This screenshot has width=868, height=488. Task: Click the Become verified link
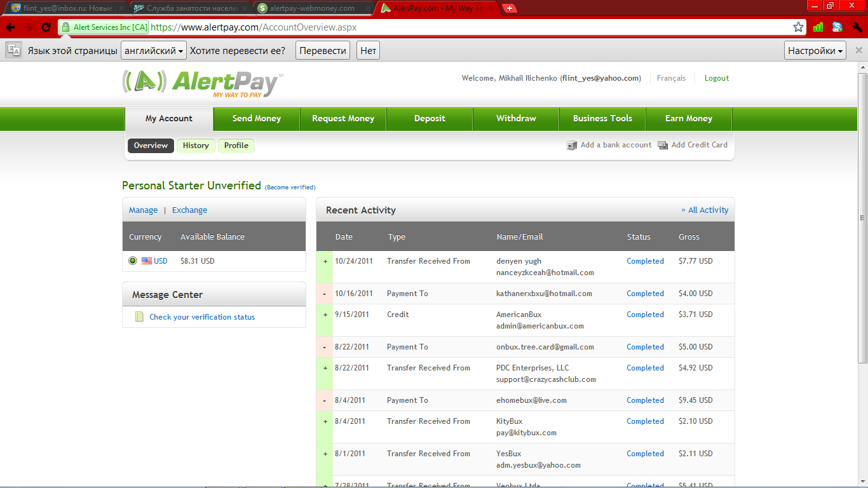[290, 187]
